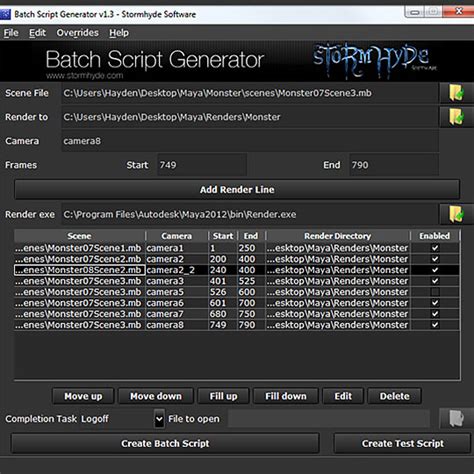Browse for the Scene File with its folder icon
Screen dimensions: 474x474
coord(456,93)
